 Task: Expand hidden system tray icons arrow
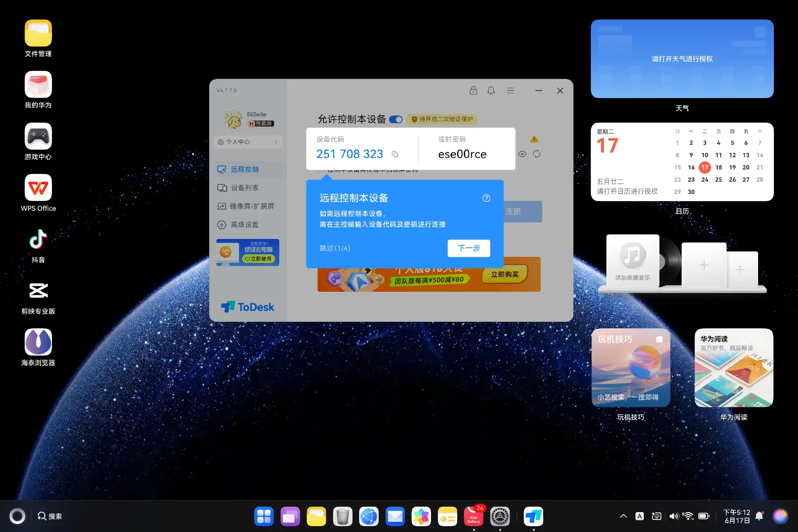pyautogui.click(x=623, y=516)
